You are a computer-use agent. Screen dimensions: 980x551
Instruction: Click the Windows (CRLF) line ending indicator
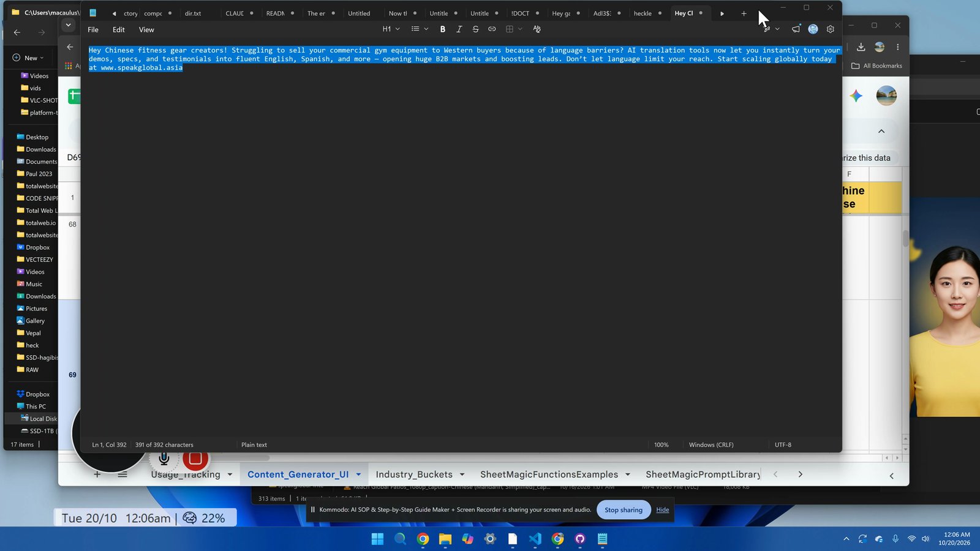(x=711, y=445)
